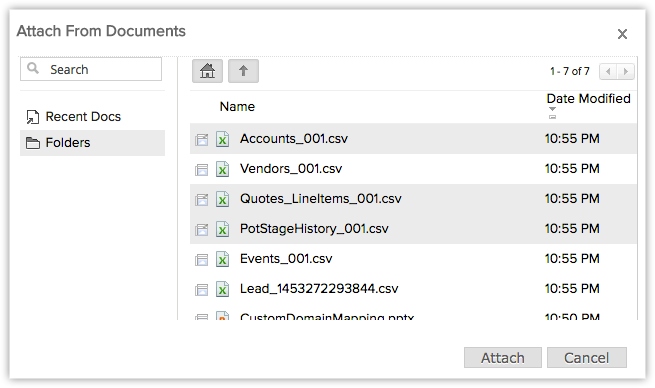Screen dimensions: 655x388
Task: Click the Folders folder icon
Action: (33, 143)
